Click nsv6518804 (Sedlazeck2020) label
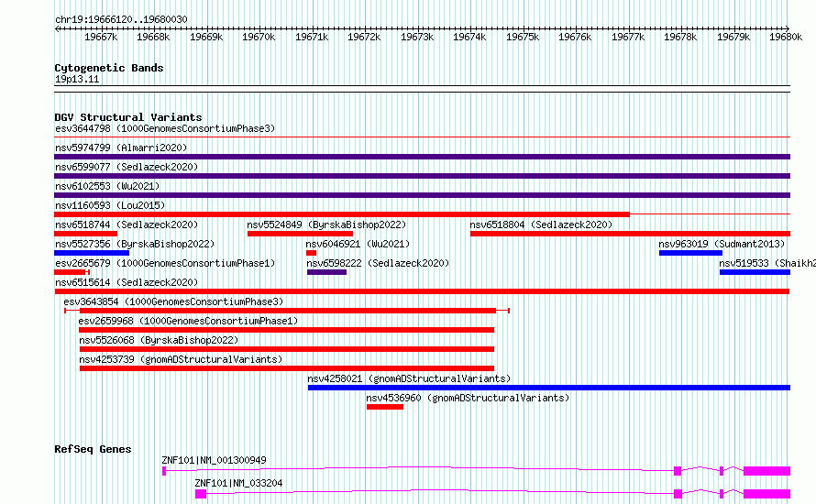The width and height of the screenshot is (816, 504). coord(541,225)
